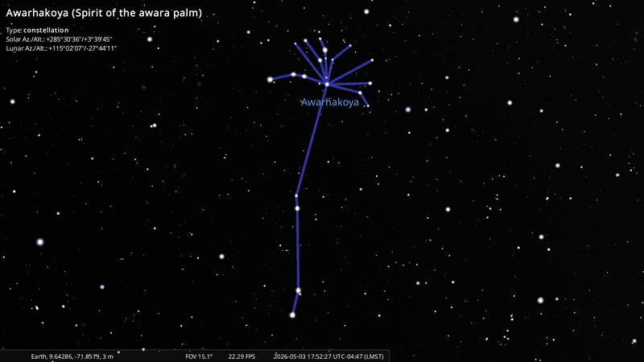Click the Awarhakoya constellation label
This screenshot has width=644, height=362.
[330, 102]
